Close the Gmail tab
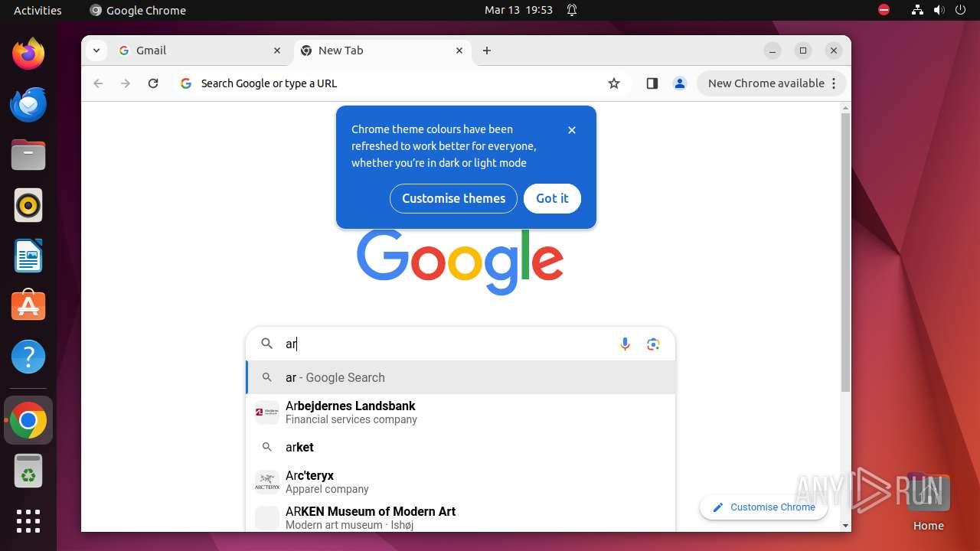 [x=277, y=51]
